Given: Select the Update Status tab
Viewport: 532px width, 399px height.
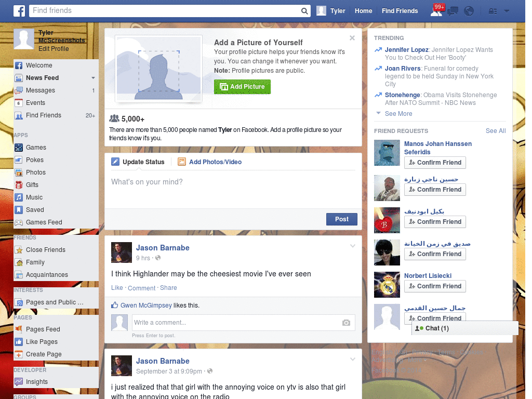Looking at the screenshot, I should click(x=138, y=162).
